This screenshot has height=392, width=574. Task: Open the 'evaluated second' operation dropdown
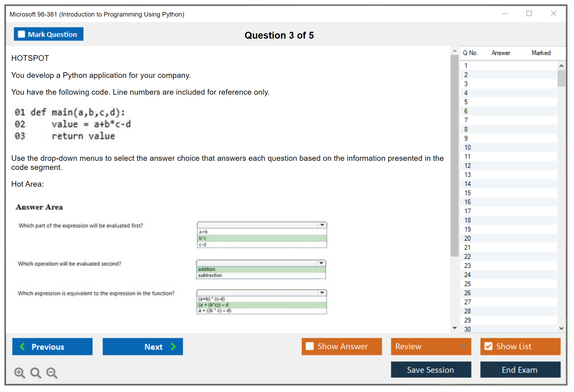tap(321, 263)
